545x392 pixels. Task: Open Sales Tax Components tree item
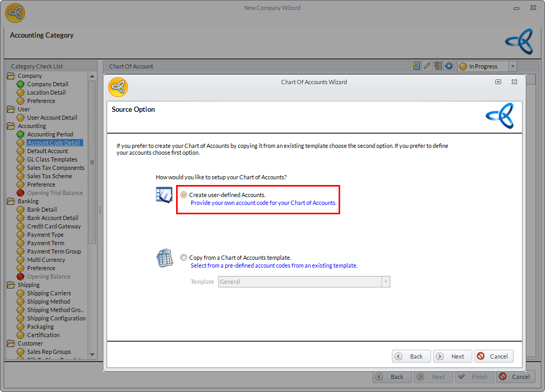[x=55, y=168]
